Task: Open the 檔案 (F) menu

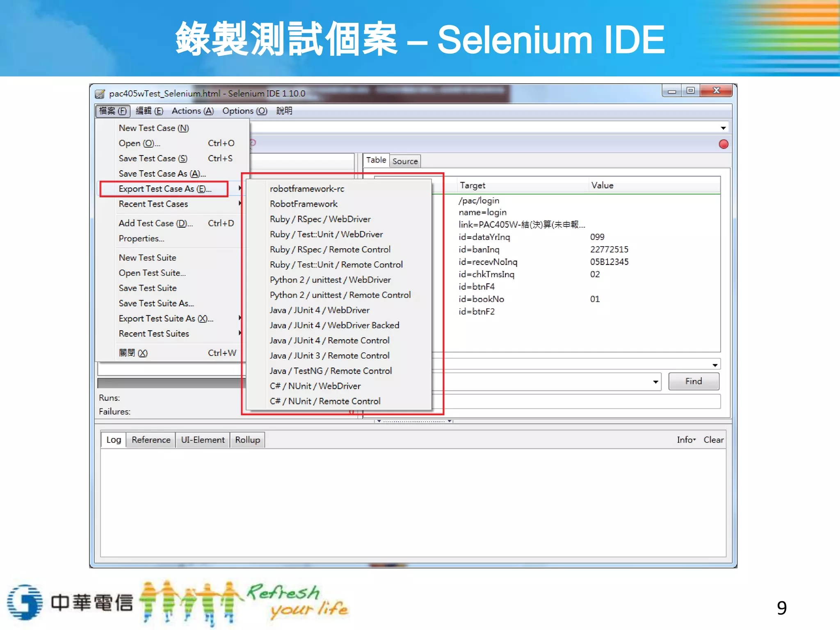Action: tap(113, 111)
